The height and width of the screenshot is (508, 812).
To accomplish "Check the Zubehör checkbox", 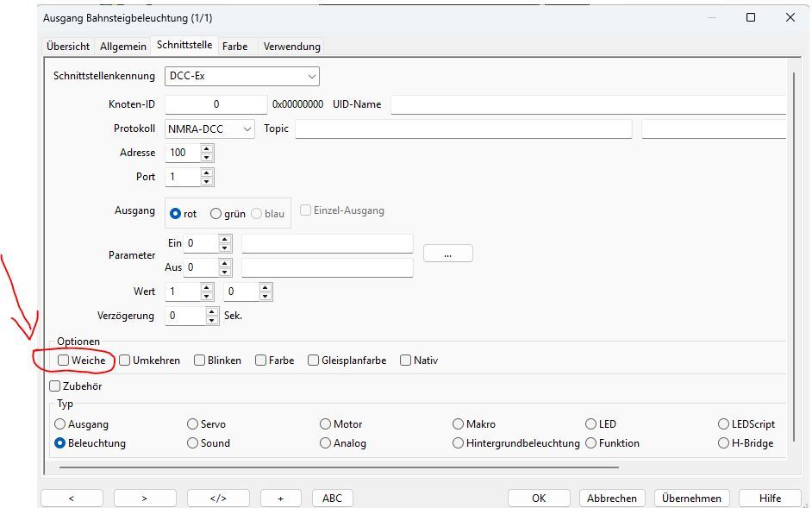I will 56,386.
